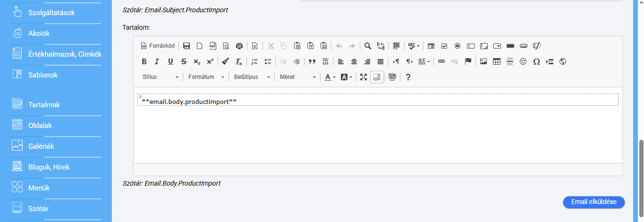Click the Print icon in editor toolbar
The height and width of the screenshot is (222, 644).
coord(239,46)
